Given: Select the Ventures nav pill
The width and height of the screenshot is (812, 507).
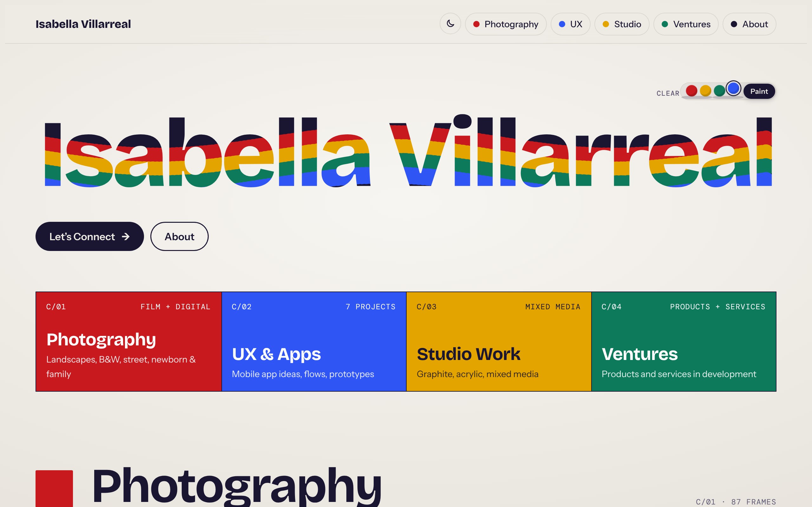Looking at the screenshot, I should point(686,24).
